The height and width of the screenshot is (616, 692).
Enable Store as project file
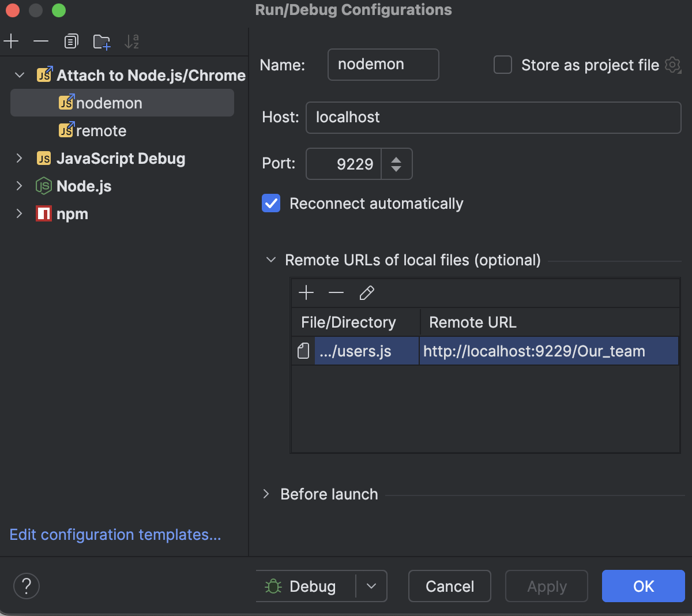(x=502, y=65)
